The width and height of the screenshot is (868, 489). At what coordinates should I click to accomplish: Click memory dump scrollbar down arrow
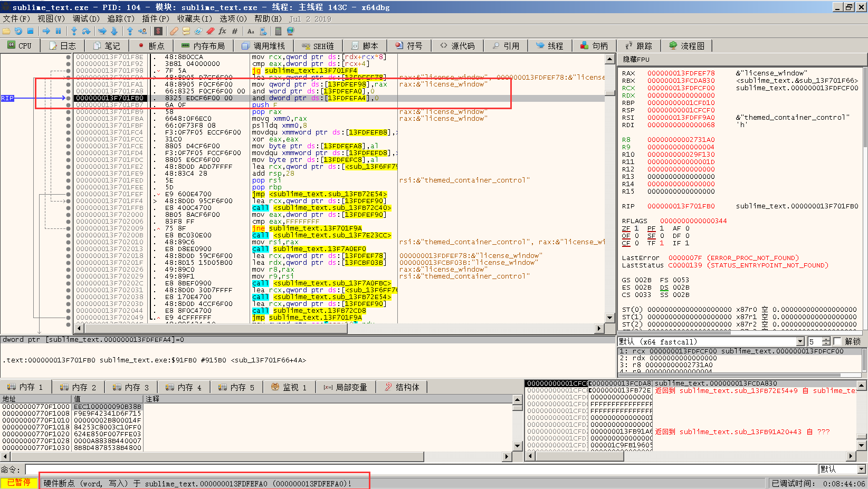click(517, 446)
